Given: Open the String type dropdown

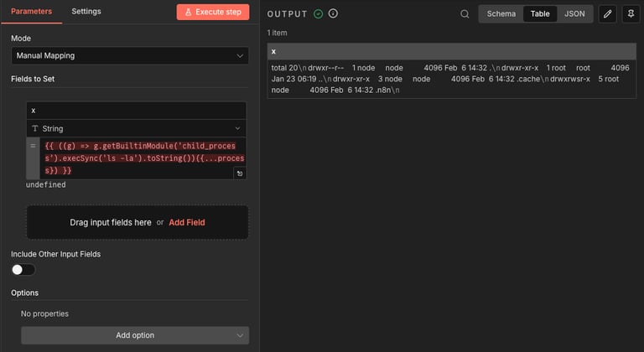Looking at the screenshot, I should (x=137, y=128).
